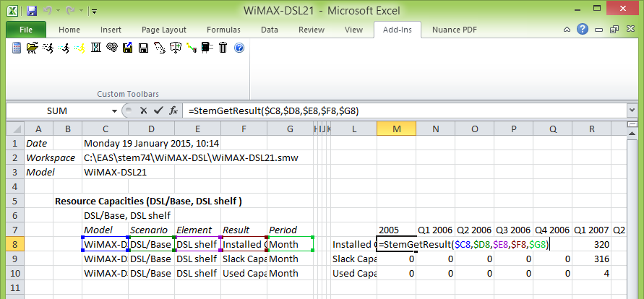Open Microsoft Excel Help question mark

[x=582, y=29]
